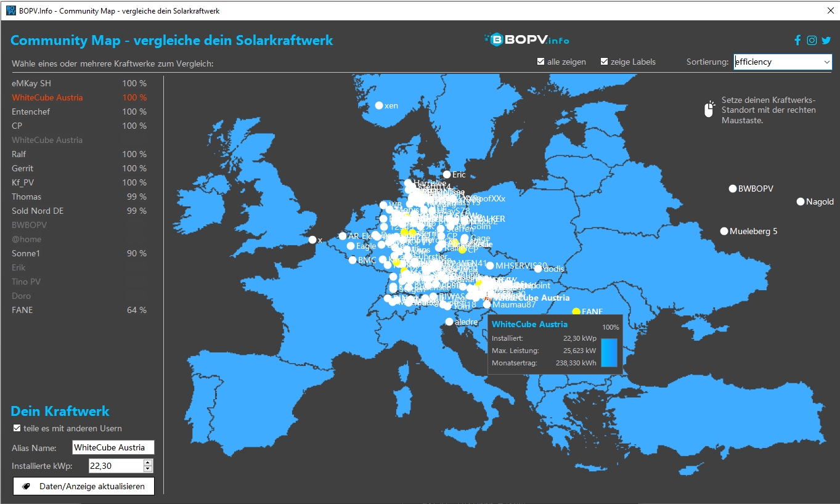Open the Instagram social icon
Image resolution: width=840 pixels, height=504 pixels.
tap(812, 40)
